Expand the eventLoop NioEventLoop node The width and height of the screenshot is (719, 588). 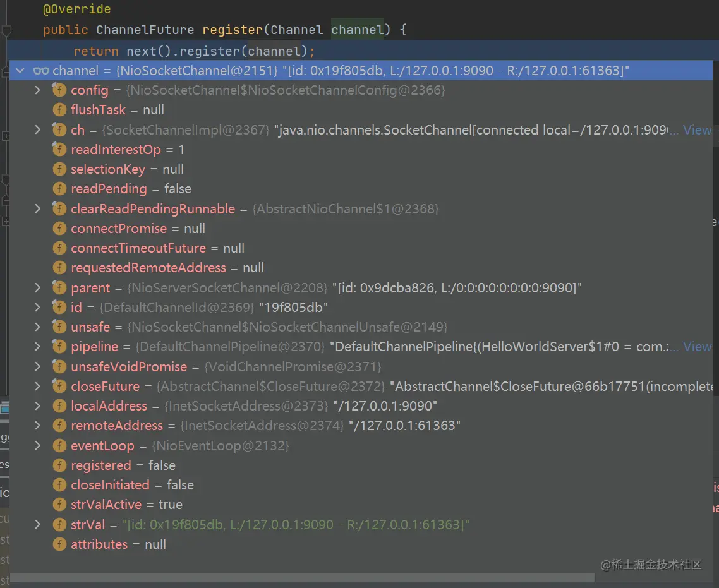[x=38, y=445]
